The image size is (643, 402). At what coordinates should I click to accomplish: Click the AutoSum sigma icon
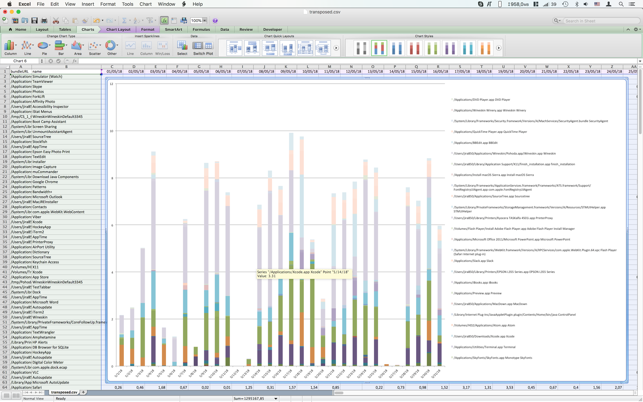tap(124, 21)
